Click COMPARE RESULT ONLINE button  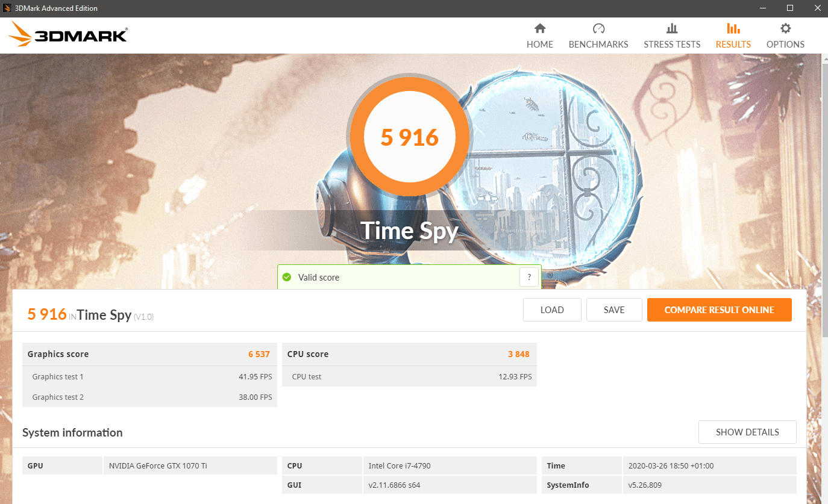[720, 310]
